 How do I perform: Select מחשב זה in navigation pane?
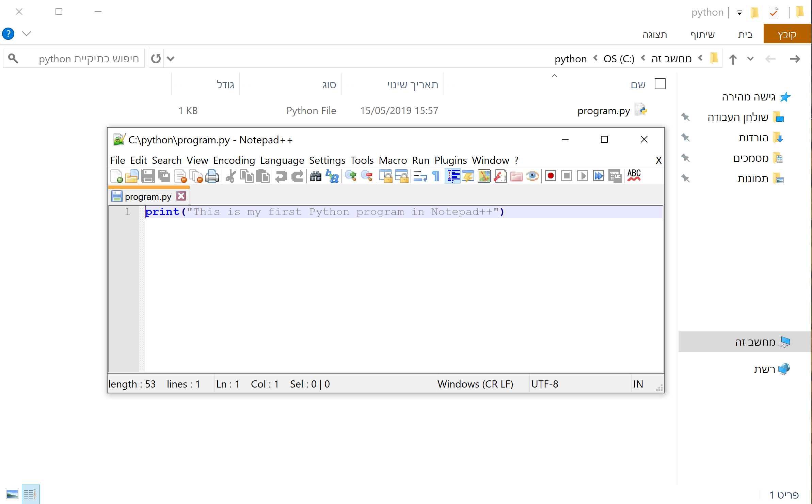pos(745,342)
